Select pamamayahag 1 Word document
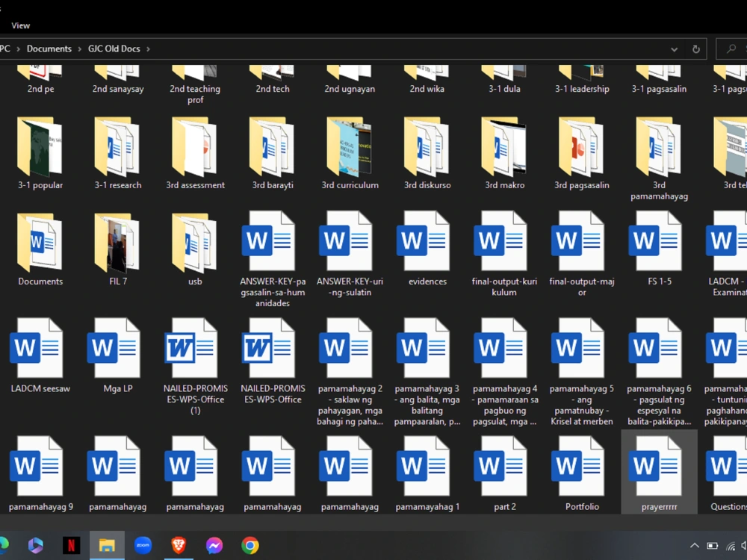The width and height of the screenshot is (747, 560). (427, 474)
